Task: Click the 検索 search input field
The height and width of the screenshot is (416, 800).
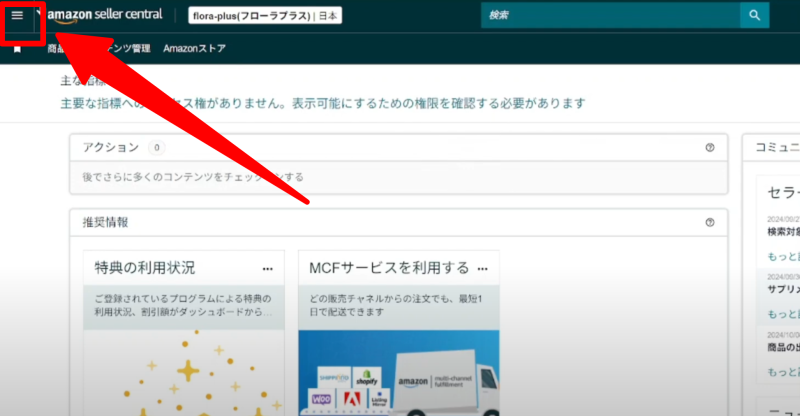Action: (610, 15)
